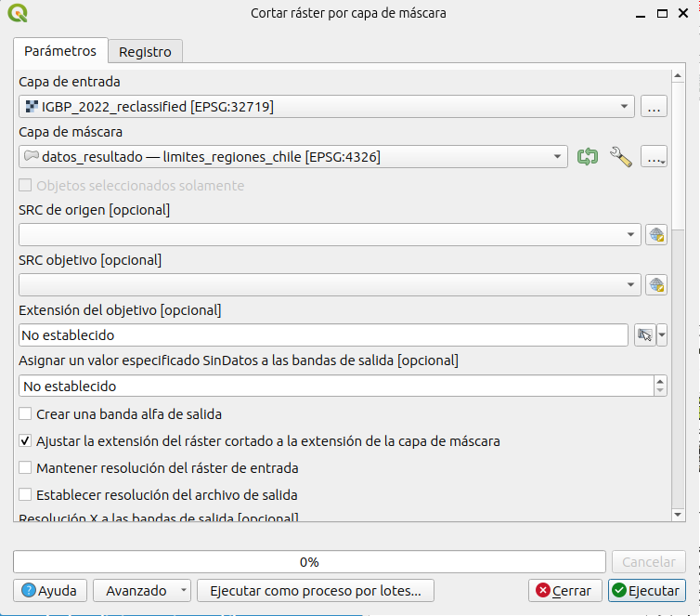Browse for mask layer with ellipsis button
Screen dimensions: 700x616
(655, 157)
